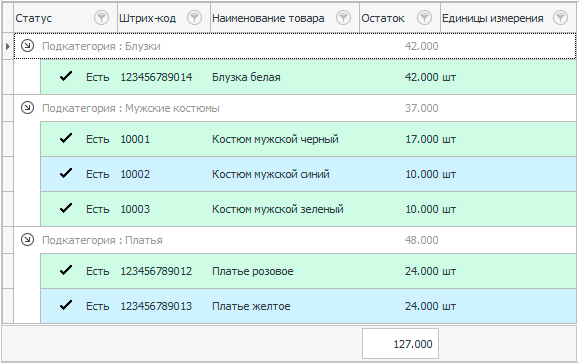Click stock 24.000 шт for Платье розовое

(x=430, y=271)
